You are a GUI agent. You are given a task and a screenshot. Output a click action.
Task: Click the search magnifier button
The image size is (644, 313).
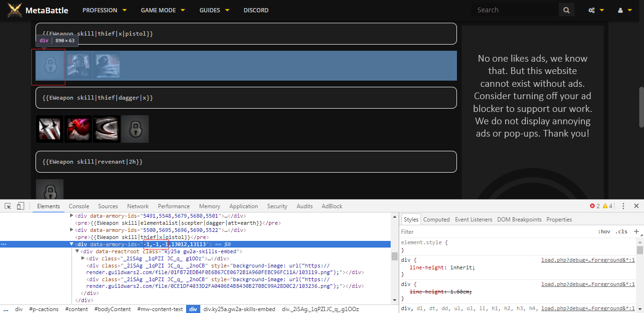[x=566, y=10]
